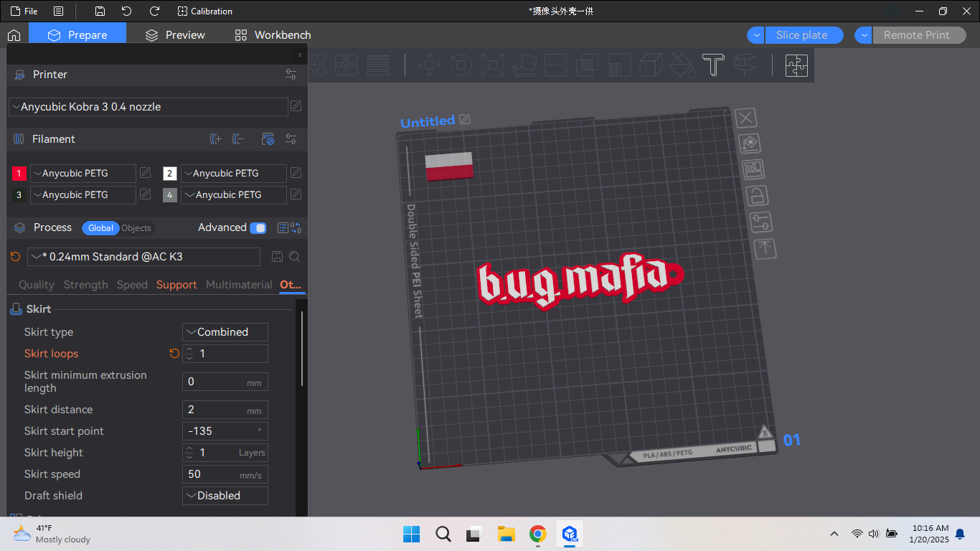This screenshot has height=551, width=980.
Task: Click filament 1 red color swatch
Action: [x=19, y=174]
